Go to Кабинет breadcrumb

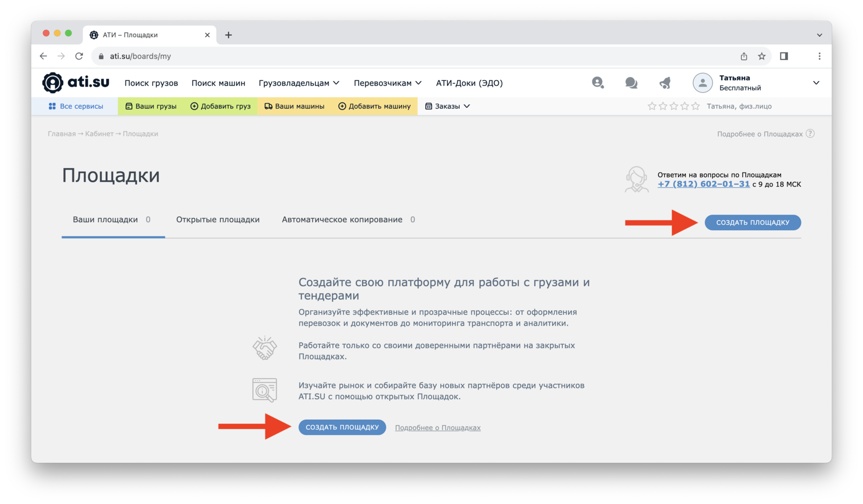click(x=99, y=134)
